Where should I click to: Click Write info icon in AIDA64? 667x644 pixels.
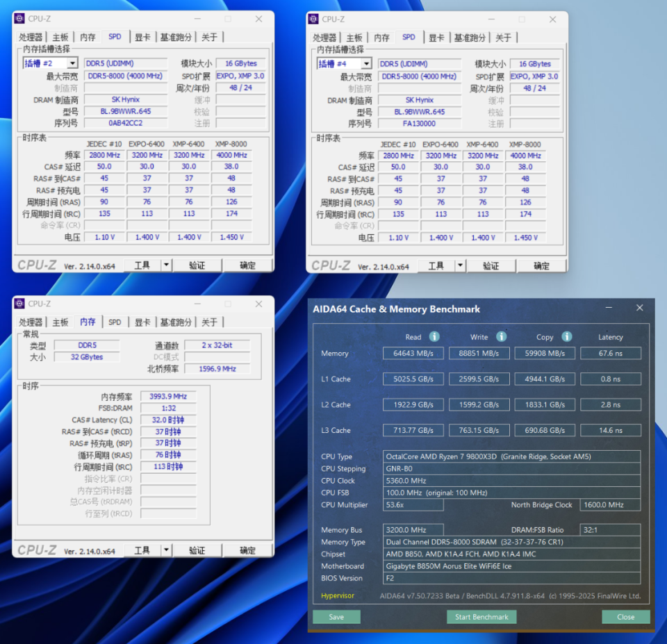click(x=501, y=336)
